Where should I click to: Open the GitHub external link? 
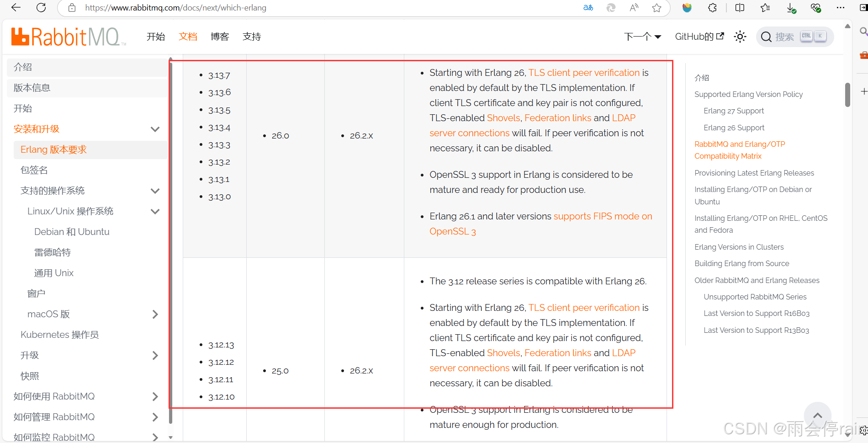[699, 37]
